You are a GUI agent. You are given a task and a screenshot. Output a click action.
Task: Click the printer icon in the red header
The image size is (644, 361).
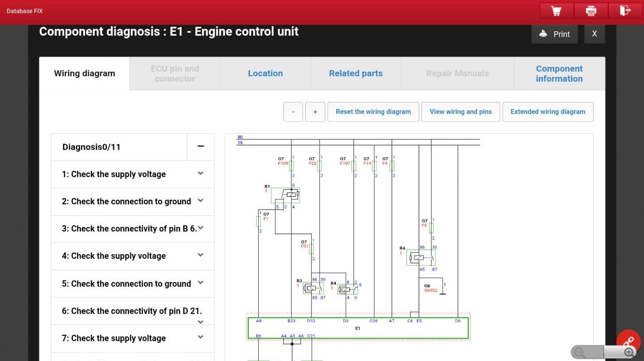point(591,10)
